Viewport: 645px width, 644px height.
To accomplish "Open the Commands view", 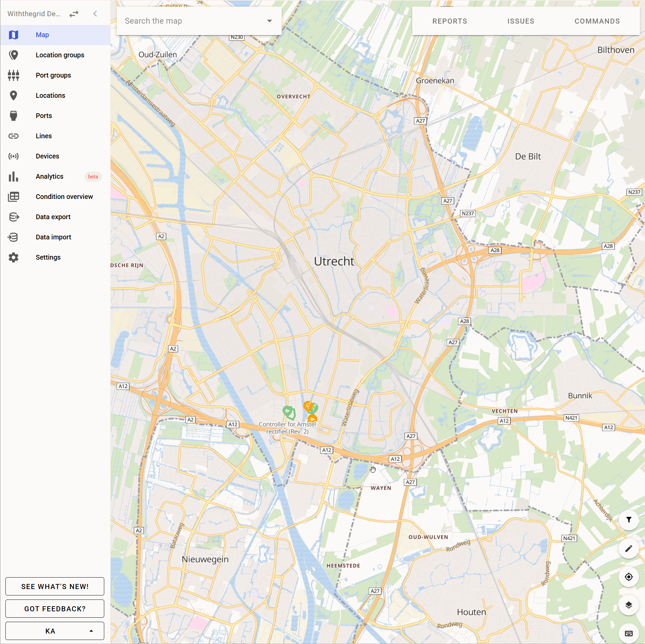I will tap(597, 21).
